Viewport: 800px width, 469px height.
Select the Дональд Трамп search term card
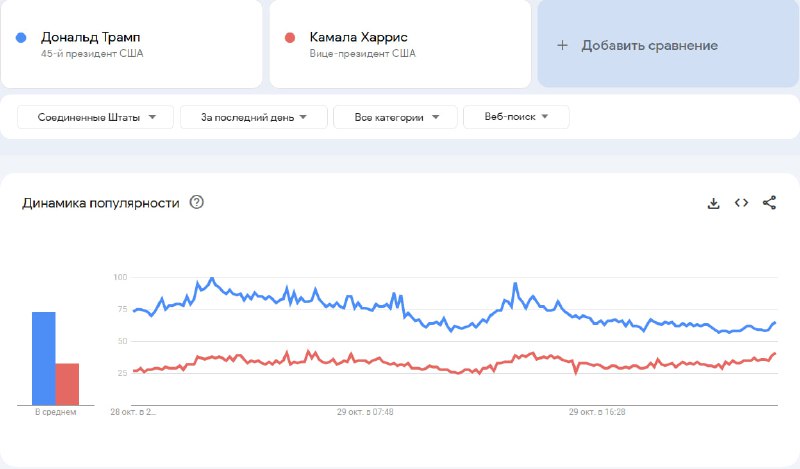click(132, 44)
